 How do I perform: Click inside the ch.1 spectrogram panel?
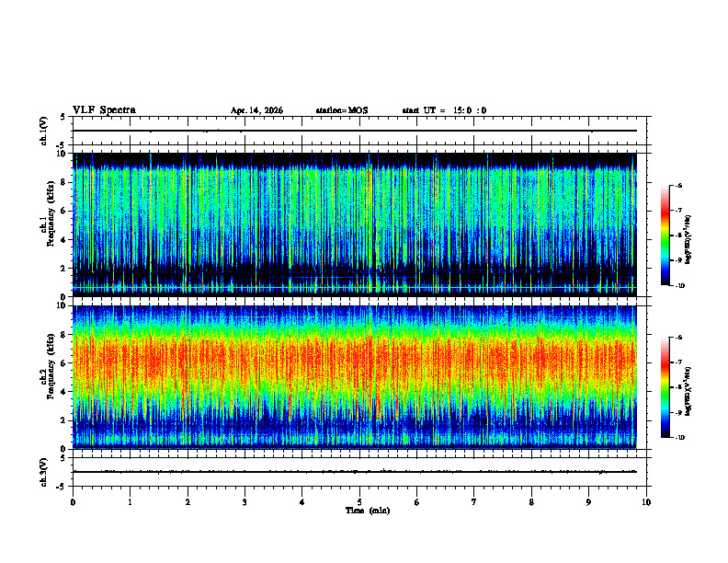[355, 224]
